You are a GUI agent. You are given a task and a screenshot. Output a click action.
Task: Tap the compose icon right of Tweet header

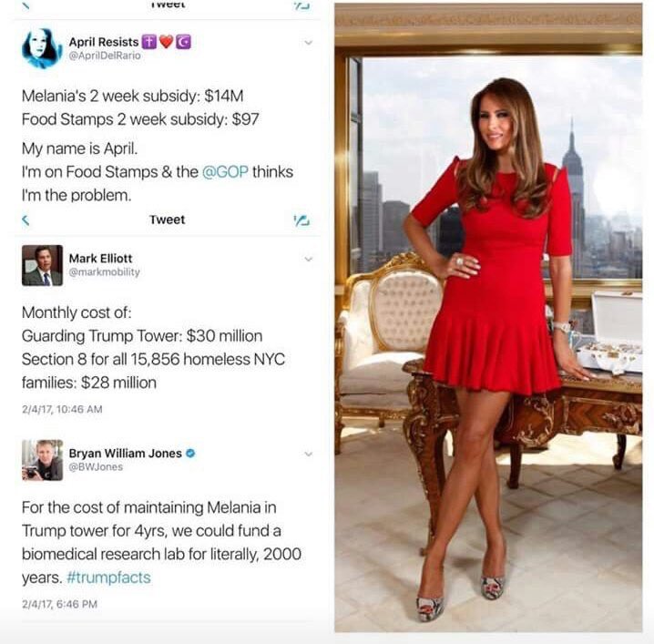(301, 220)
